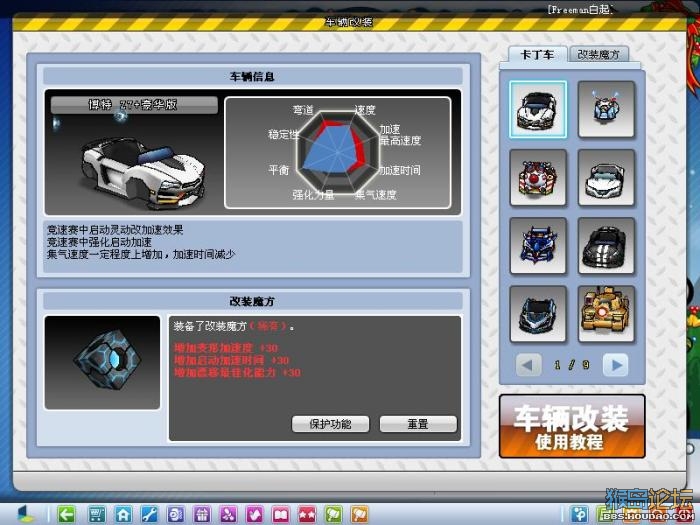The image size is (700, 525).
Task: Click the 保护功能 button
Action: pos(330,424)
